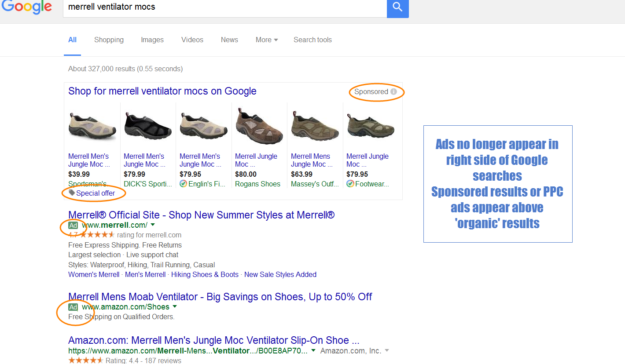Follow the Hiking Shoes & Boots sitelink
The height and width of the screenshot is (364, 625).
click(205, 274)
